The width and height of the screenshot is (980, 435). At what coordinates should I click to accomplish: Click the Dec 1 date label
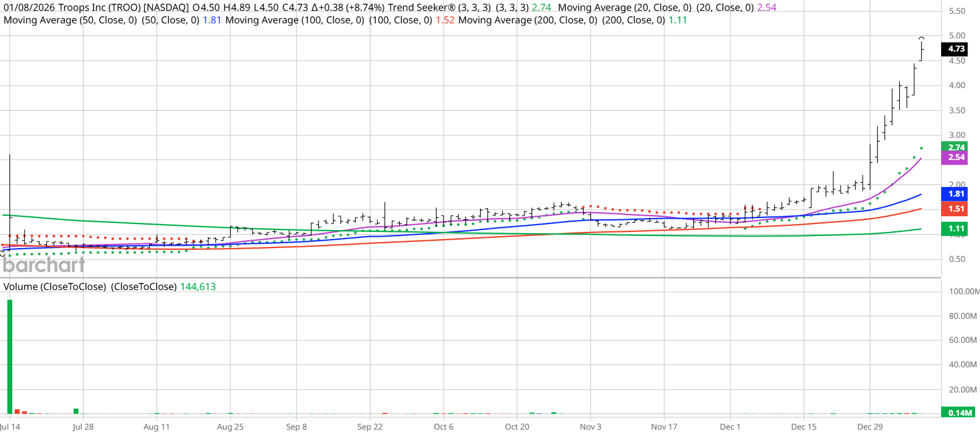coord(730,427)
